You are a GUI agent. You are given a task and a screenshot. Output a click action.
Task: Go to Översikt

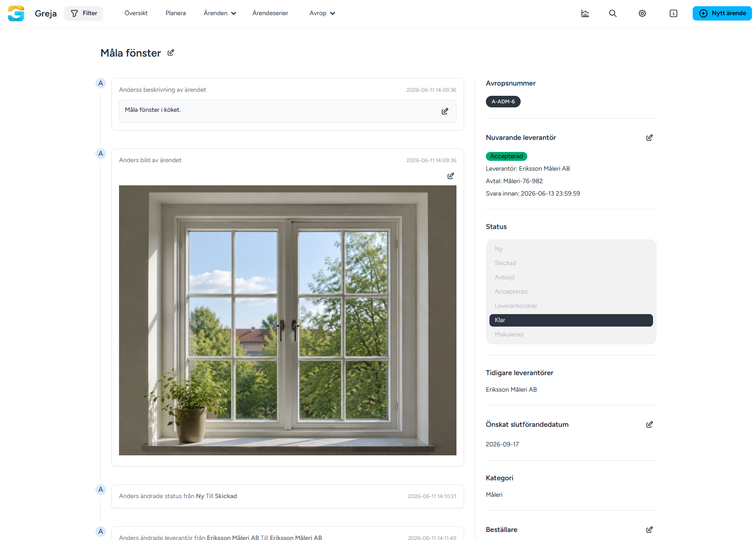136,13
